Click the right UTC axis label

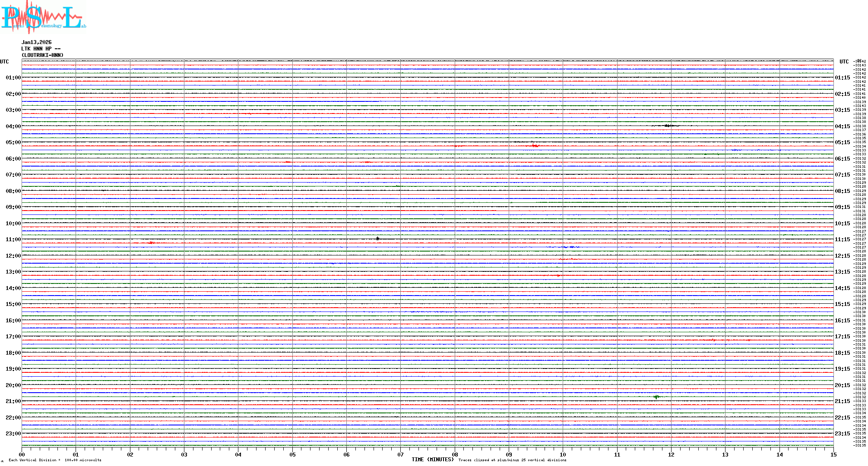pyautogui.click(x=844, y=62)
